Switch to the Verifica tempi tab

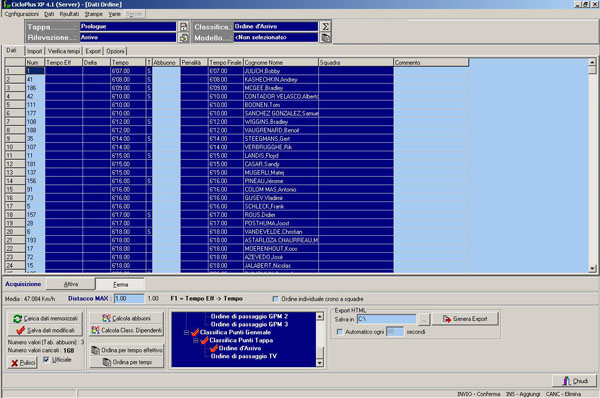click(64, 51)
